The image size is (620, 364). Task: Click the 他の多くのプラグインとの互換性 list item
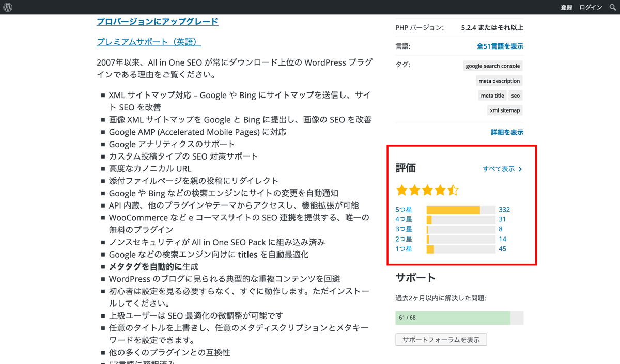coord(169,352)
